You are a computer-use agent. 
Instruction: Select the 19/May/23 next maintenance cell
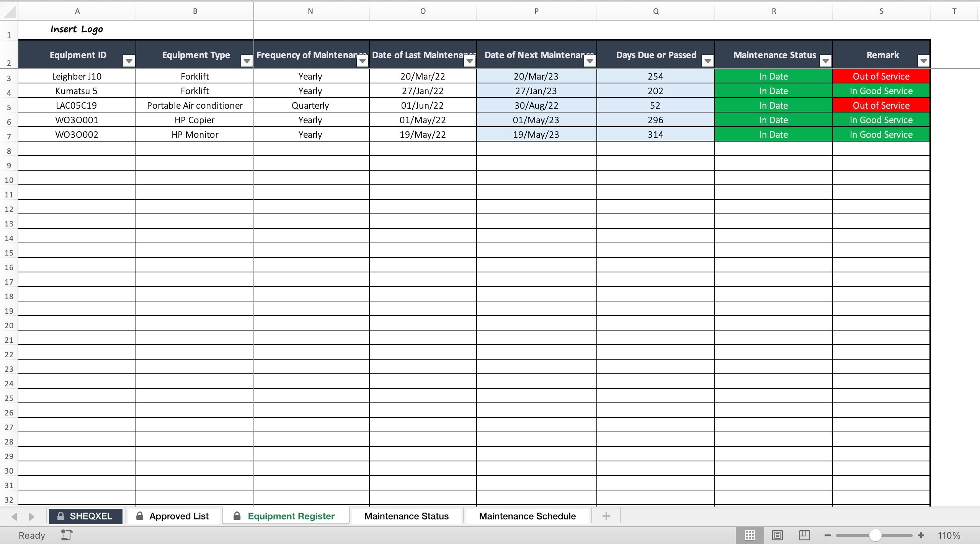tap(536, 134)
